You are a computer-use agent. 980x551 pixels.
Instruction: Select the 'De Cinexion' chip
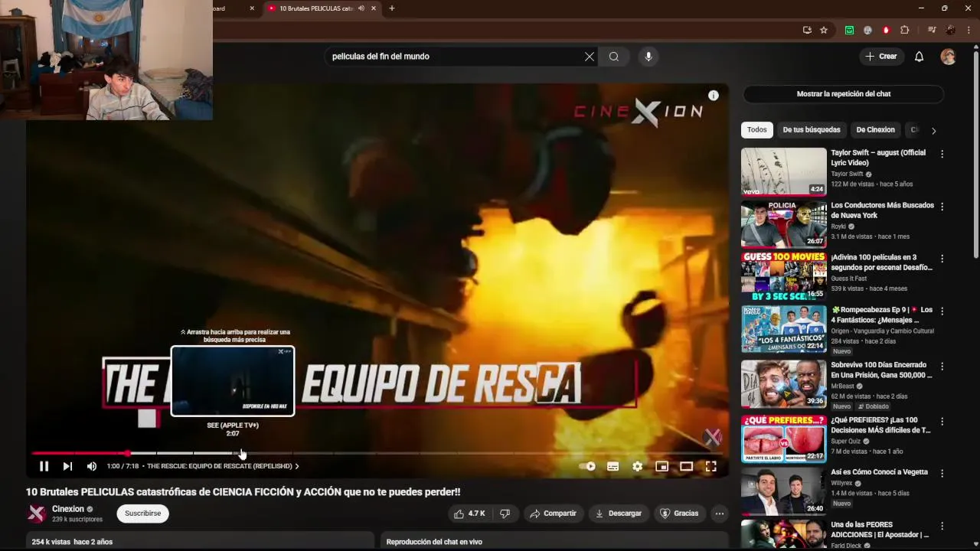[x=875, y=130]
